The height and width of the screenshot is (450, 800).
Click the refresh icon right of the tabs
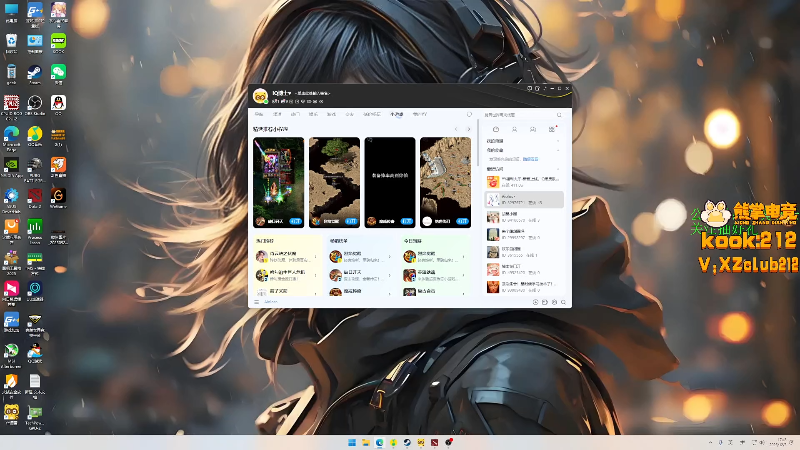tap(469, 114)
